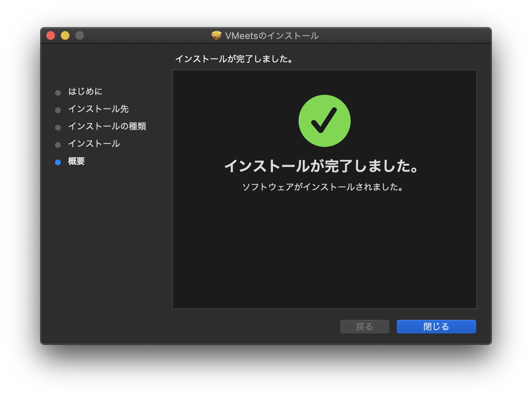Image resolution: width=532 pixels, height=398 pixels.
Task: Select the インストールの種類 step label
Action: [107, 126]
